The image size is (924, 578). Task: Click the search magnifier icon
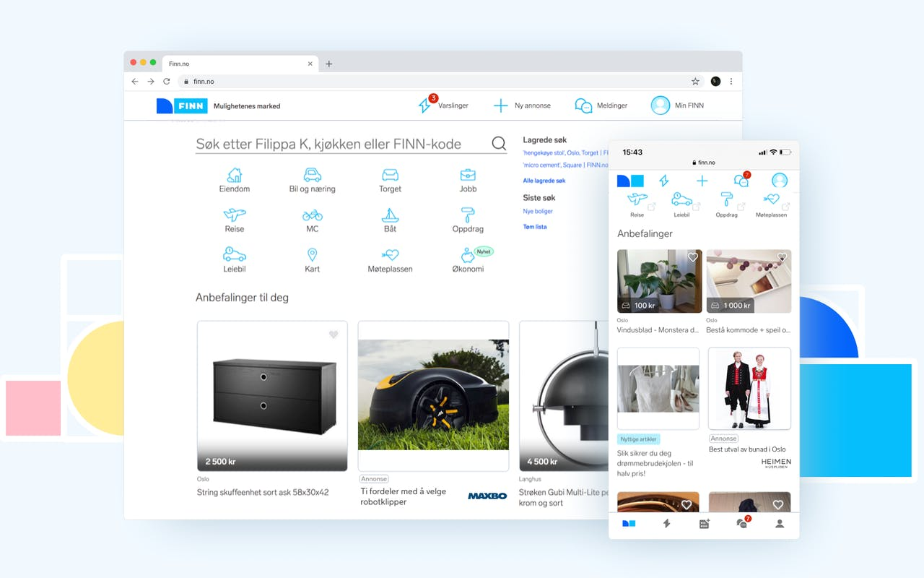coord(499,144)
